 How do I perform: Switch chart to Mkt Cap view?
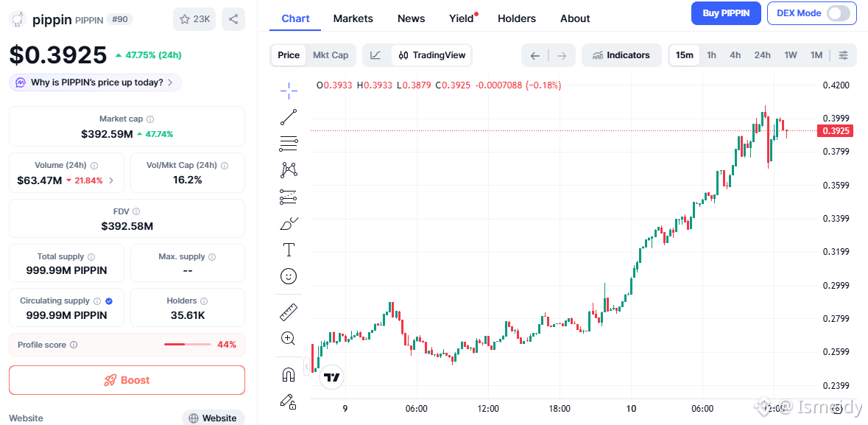click(x=331, y=55)
